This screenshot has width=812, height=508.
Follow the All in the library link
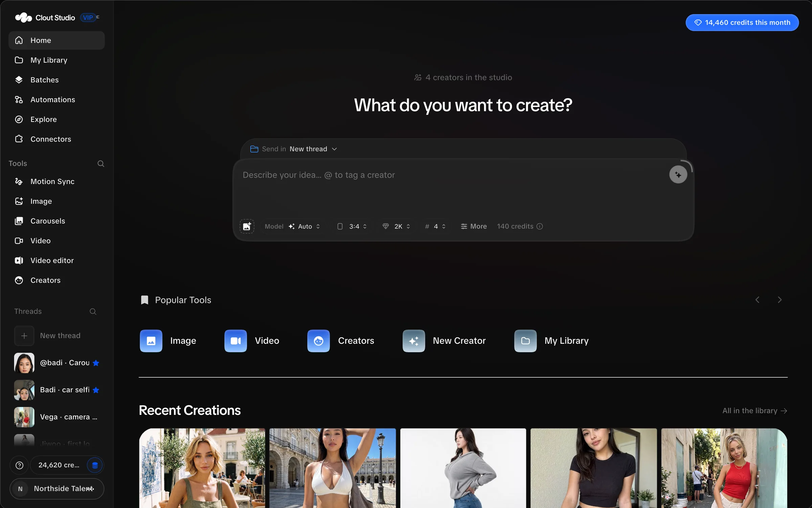(x=755, y=410)
